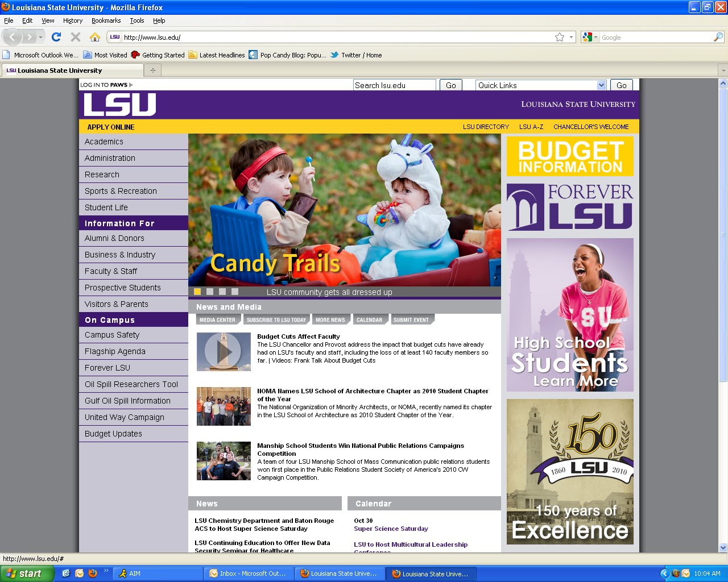The height and width of the screenshot is (582, 728).
Task: Open the Bookmarks menu
Action: tap(106, 20)
